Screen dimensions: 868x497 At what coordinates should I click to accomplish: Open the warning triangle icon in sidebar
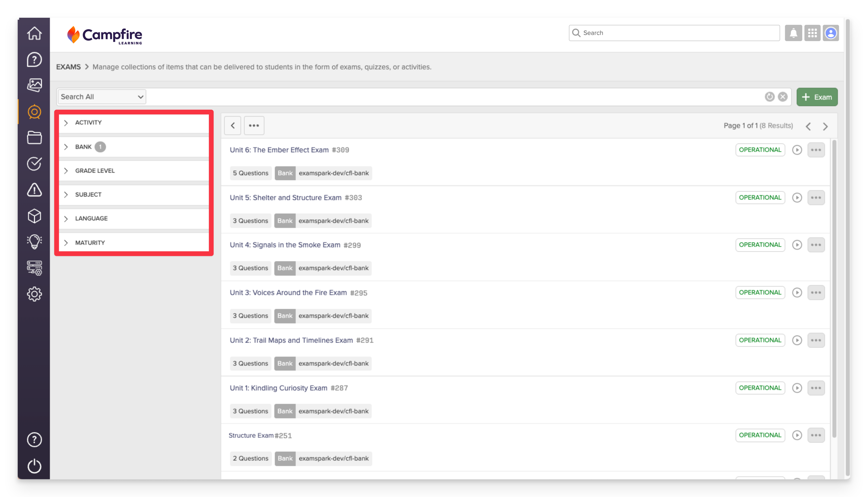[x=34, y=190]
